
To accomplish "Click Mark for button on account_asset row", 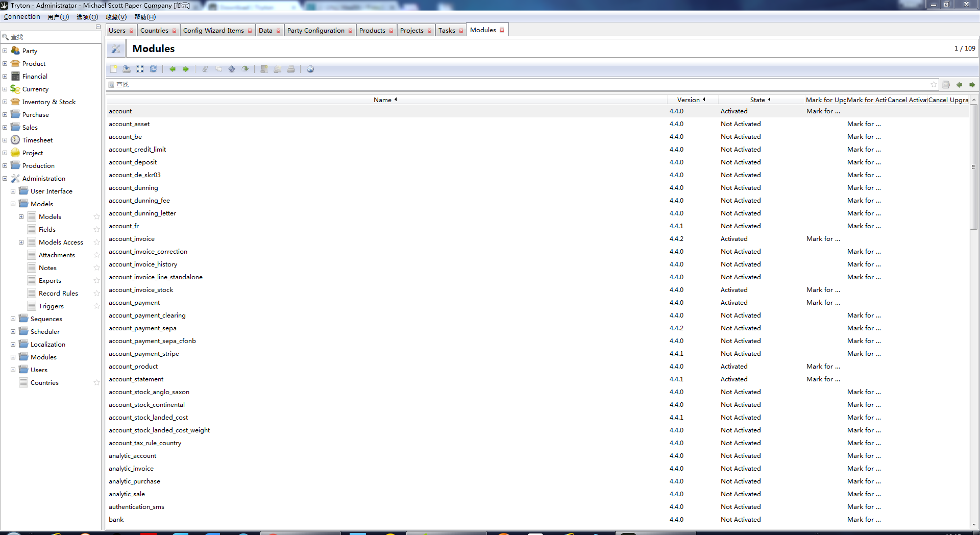I will [x=864, y=124].
